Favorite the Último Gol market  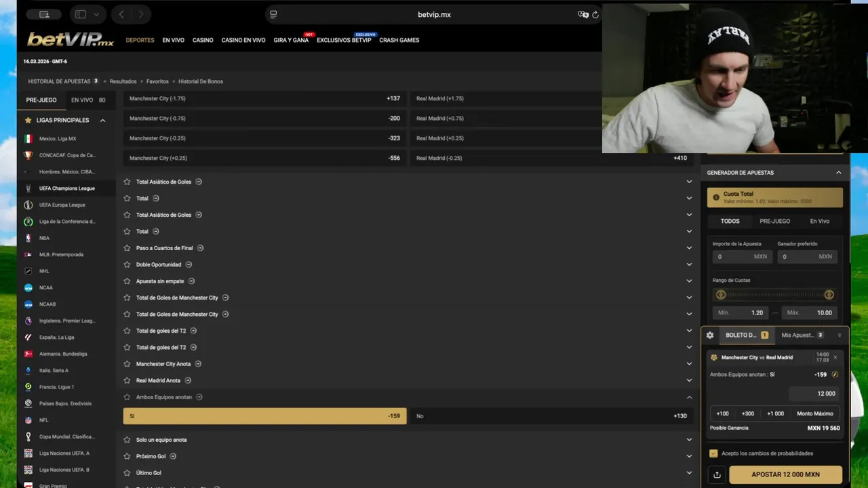click(127, 472)
